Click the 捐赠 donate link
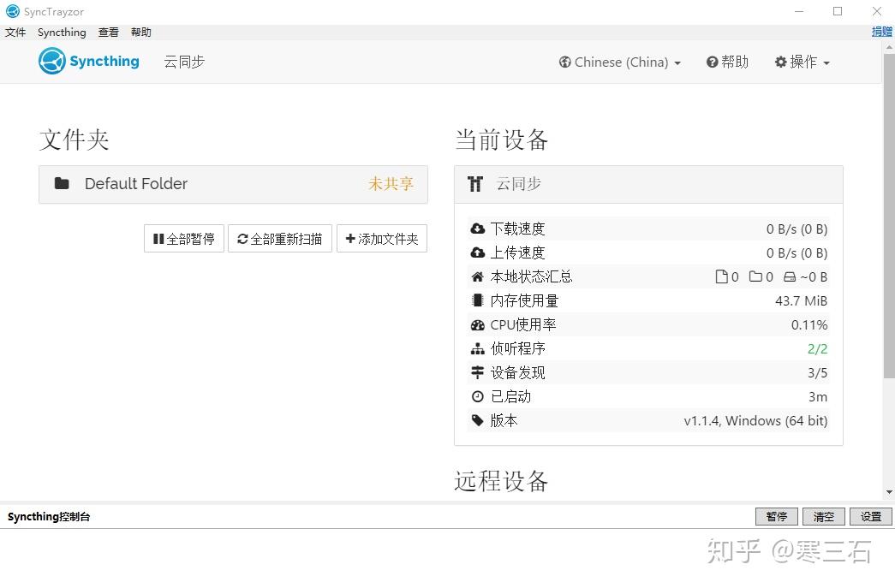The image size is (895, 588). 882,31
